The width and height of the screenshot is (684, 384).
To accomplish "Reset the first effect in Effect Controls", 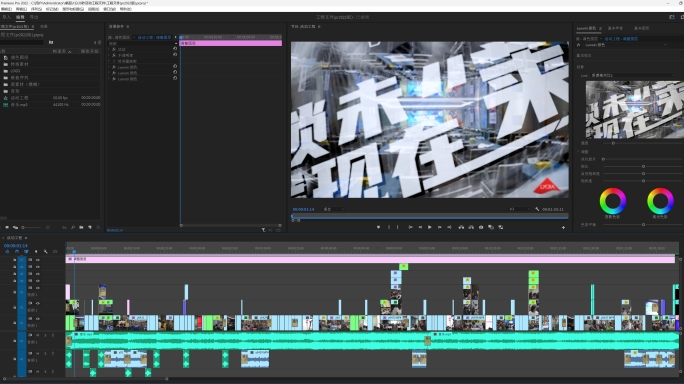I will (175, 49).
